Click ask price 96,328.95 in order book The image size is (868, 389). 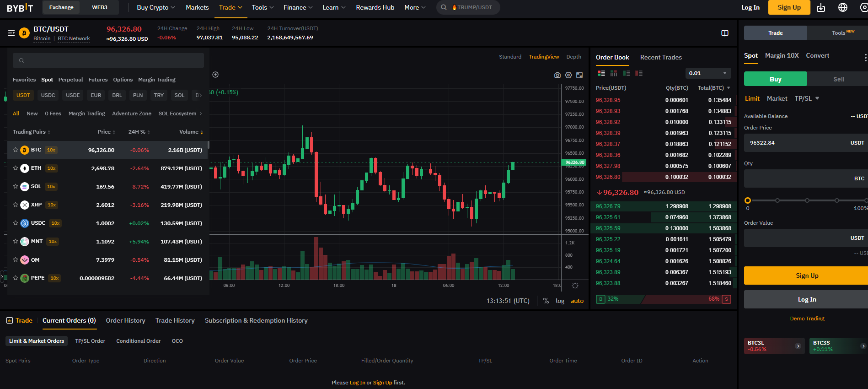click(608, 100)
